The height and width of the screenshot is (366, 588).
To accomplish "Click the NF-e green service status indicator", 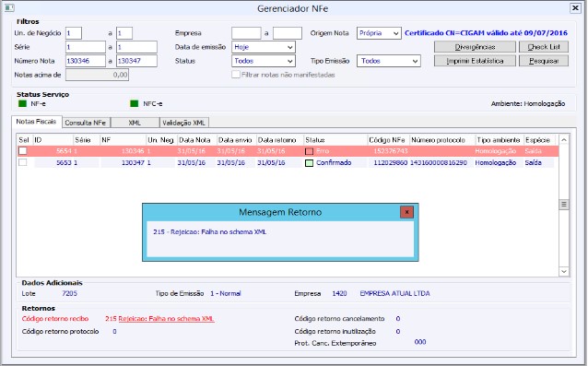I will (22, 104).
